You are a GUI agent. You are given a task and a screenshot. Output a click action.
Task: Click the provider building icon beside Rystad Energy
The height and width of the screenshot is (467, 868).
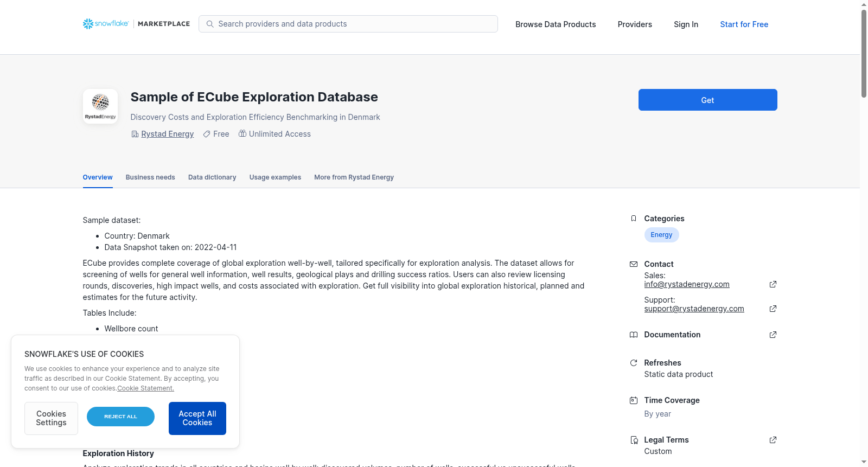click(x=135, y=134)
